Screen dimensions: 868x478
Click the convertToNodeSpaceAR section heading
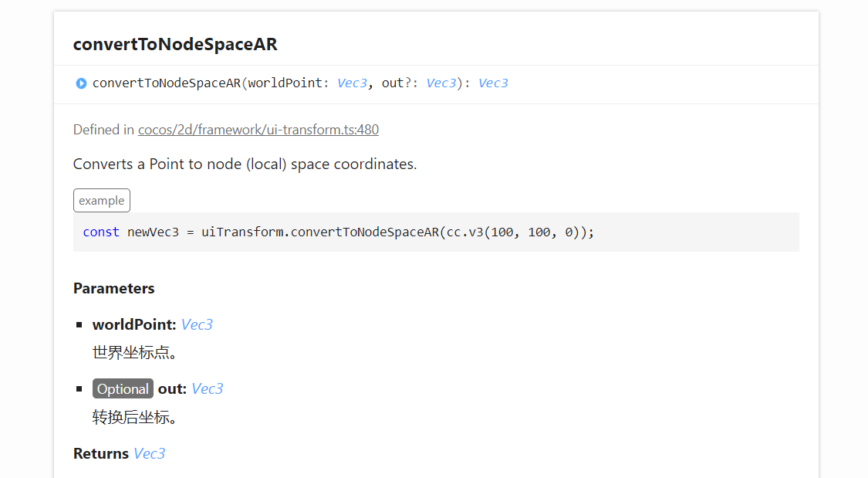click(x=175, y=45)
